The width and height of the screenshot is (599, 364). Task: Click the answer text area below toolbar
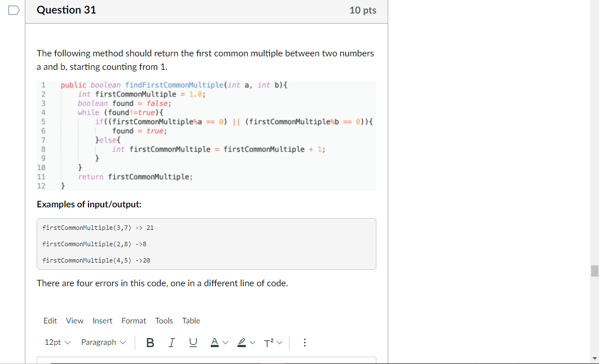tap(206, 361)
